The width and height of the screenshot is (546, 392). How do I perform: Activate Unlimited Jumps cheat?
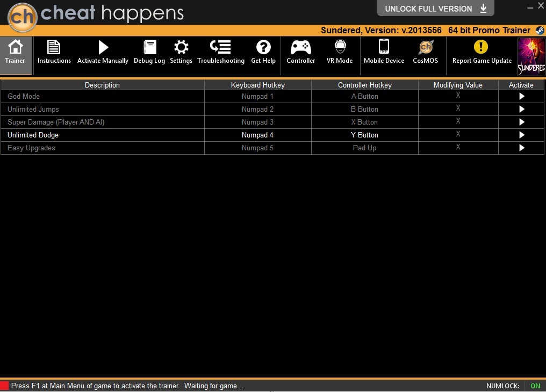(521, 109)
